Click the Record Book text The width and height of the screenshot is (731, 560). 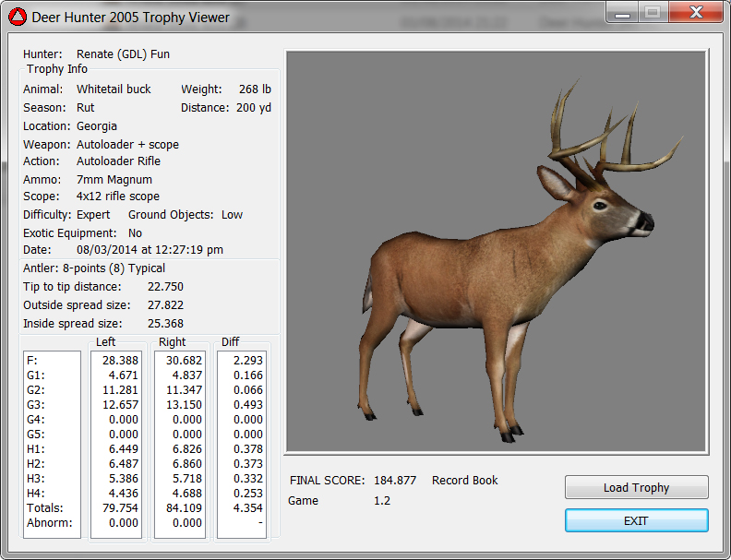pos(464,481)
